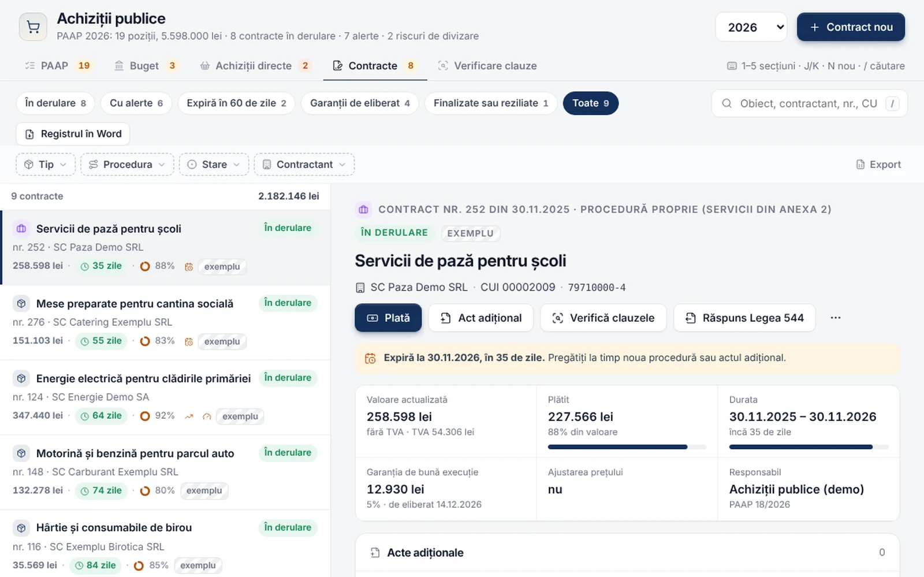The image size is (924, 577).
Task: Open Hârtie și consumabile de birou contract
Action: tap(166, 544)
